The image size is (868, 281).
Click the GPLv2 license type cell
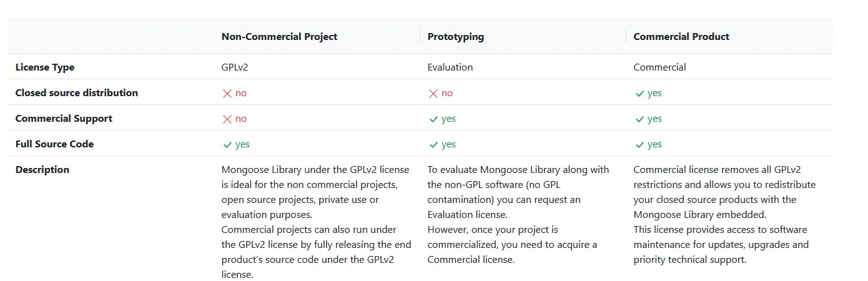click(235, 67)
